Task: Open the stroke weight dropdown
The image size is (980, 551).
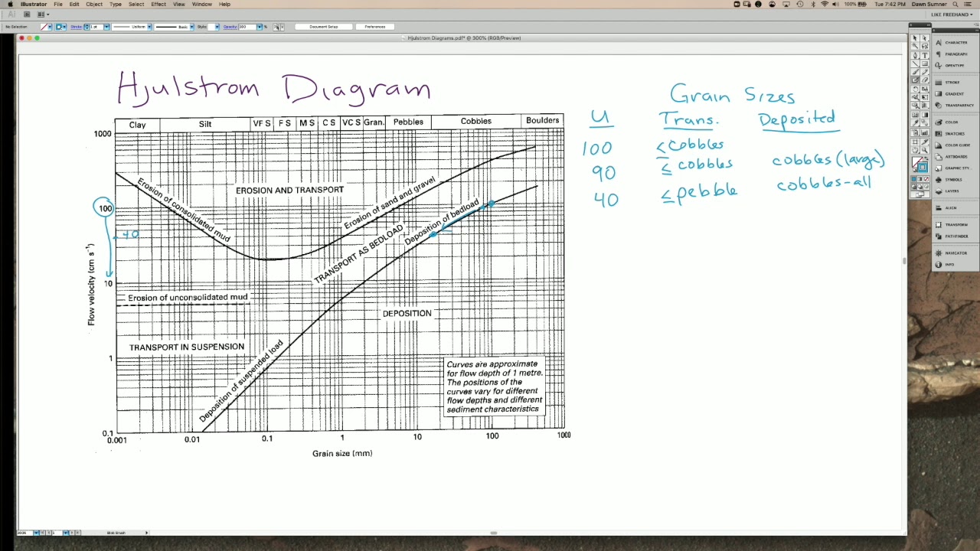Action: click(x=106, y=27)
